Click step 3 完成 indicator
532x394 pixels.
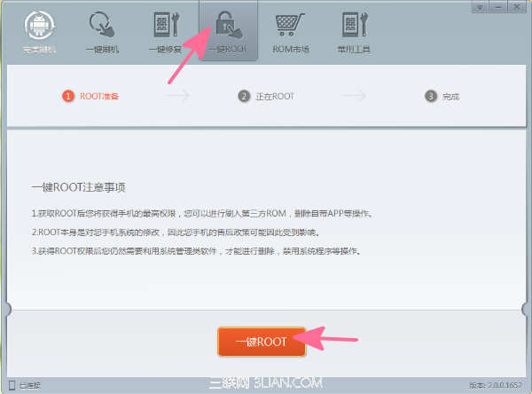[442, 97]
